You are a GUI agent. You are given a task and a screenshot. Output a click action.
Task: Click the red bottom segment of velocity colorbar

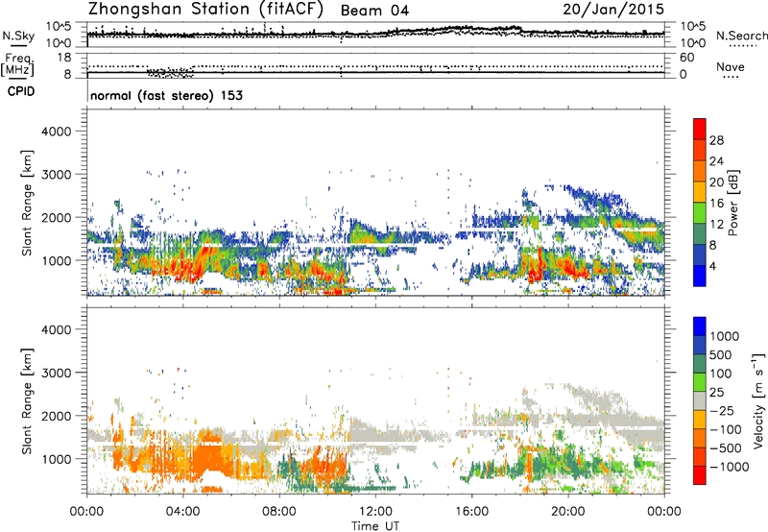700,475
